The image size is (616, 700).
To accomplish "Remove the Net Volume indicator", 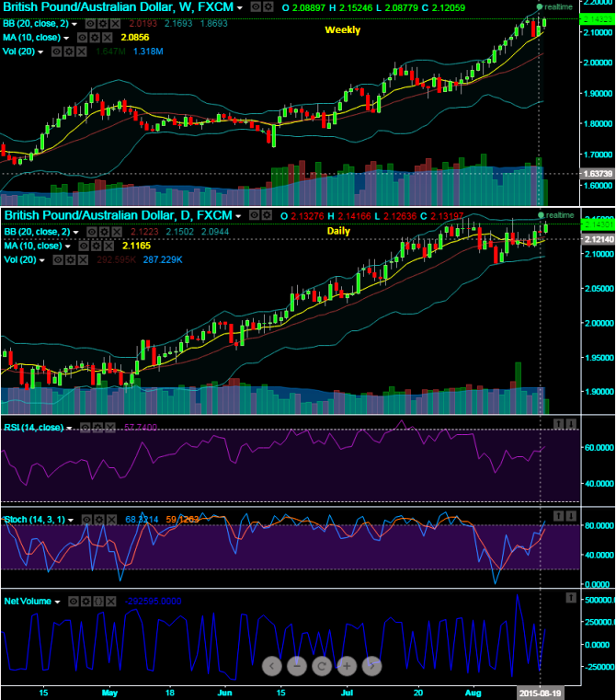I will coord(110,602).
